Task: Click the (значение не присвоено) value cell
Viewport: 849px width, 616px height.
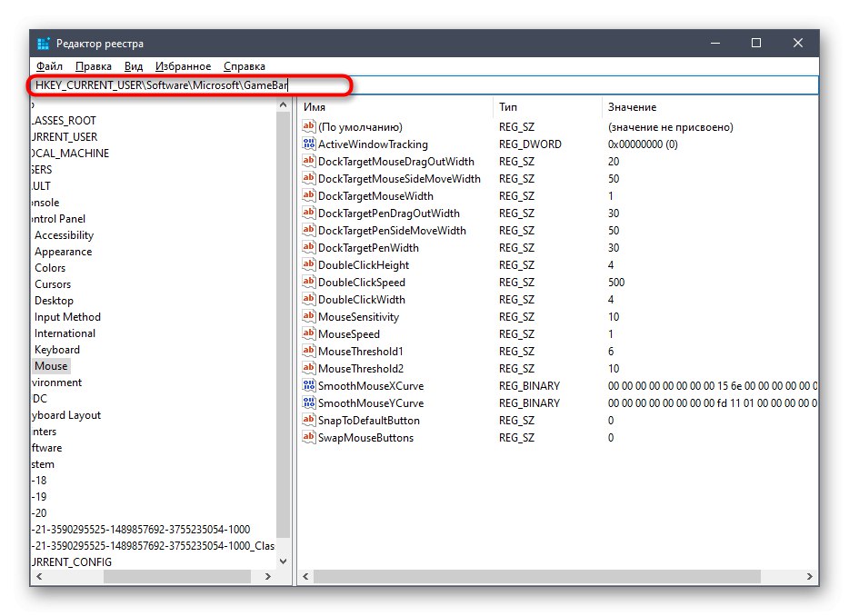Action: [x=670, y=126]
